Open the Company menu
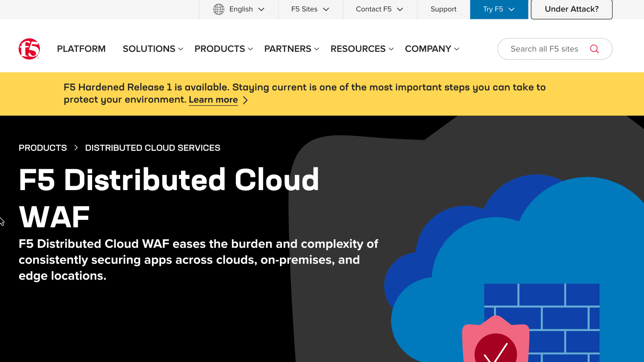The image size is (644, 362). coord(432,49)
